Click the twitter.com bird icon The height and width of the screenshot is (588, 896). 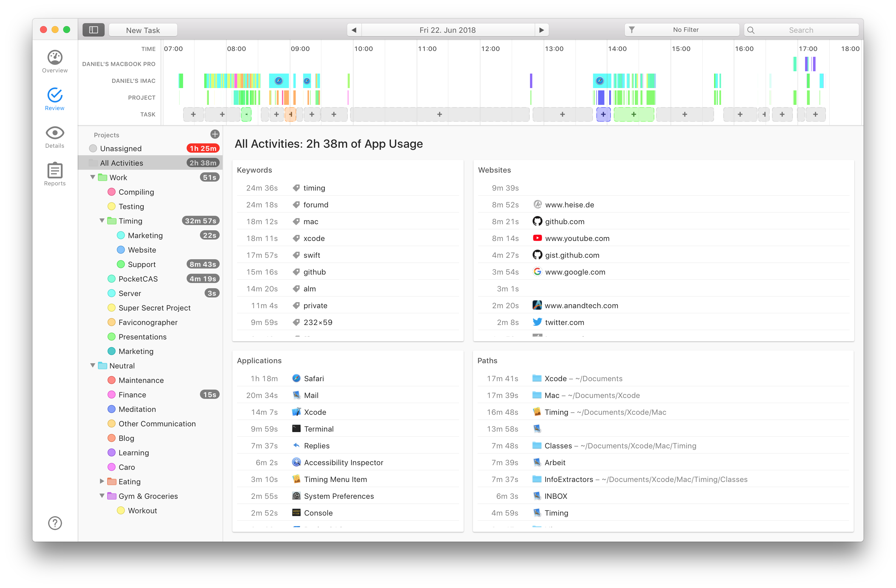coord(537,322)
